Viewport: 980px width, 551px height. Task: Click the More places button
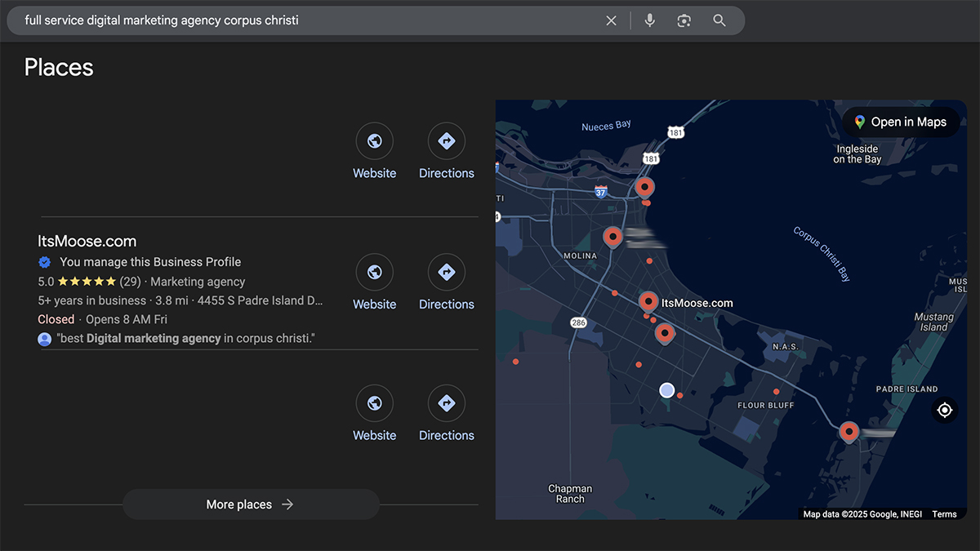pos(250,504)
